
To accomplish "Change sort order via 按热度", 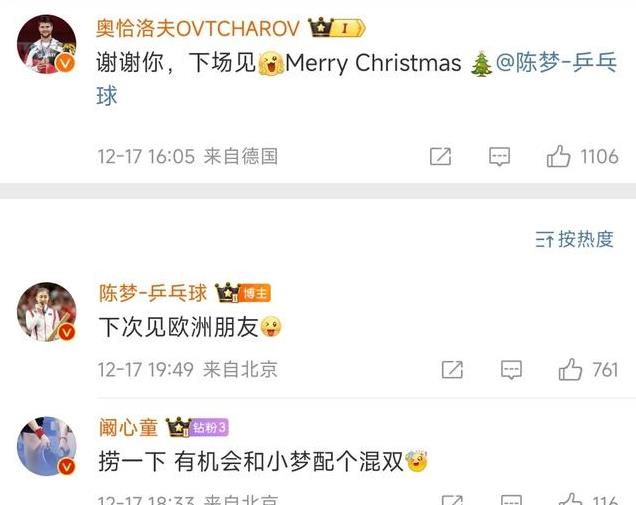I will (574, 239).
